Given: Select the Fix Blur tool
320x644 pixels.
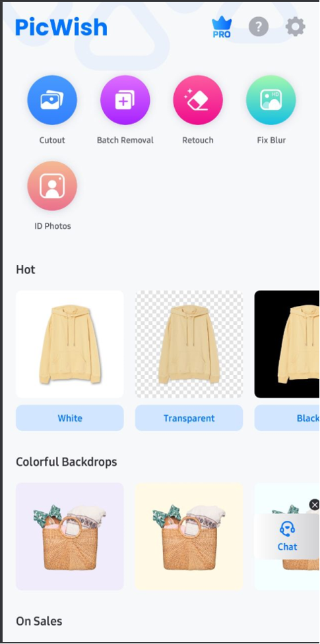Looking at the screenshot, I should 271,100.
